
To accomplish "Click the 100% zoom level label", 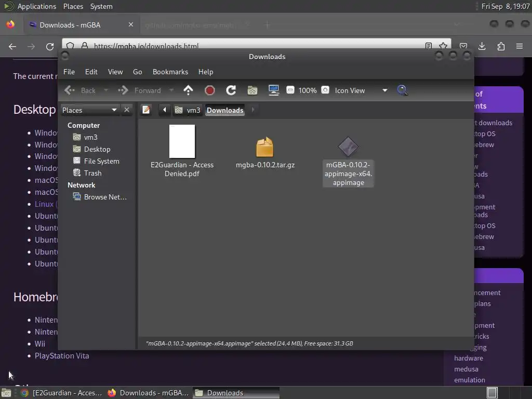I will click(308, 90).
